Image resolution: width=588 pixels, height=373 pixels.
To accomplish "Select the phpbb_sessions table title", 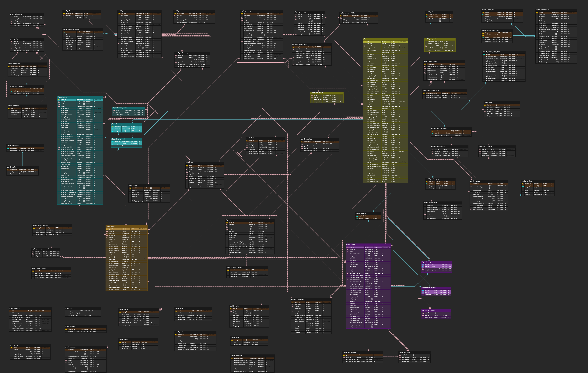I will pyautogui.click(x=475, y=181).
